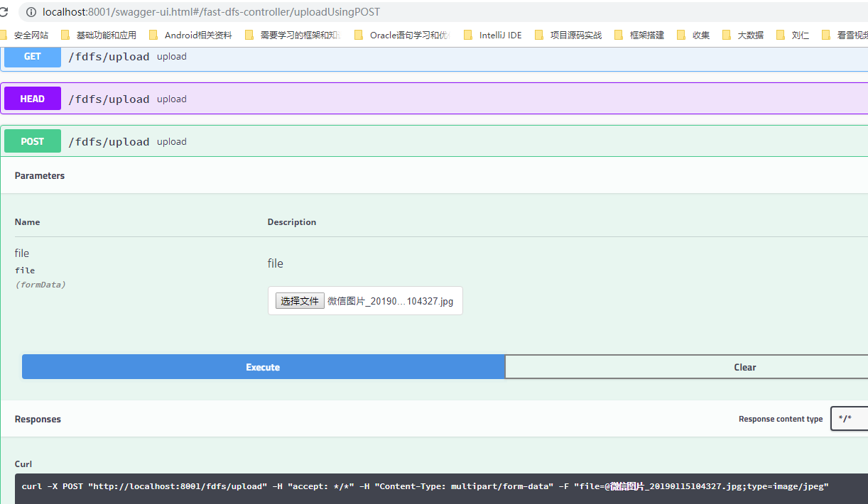This screenshot has height=504, width=868.
Task: Collapse the POST /fdfs/upload operation
Action: [x=434, y=141]
